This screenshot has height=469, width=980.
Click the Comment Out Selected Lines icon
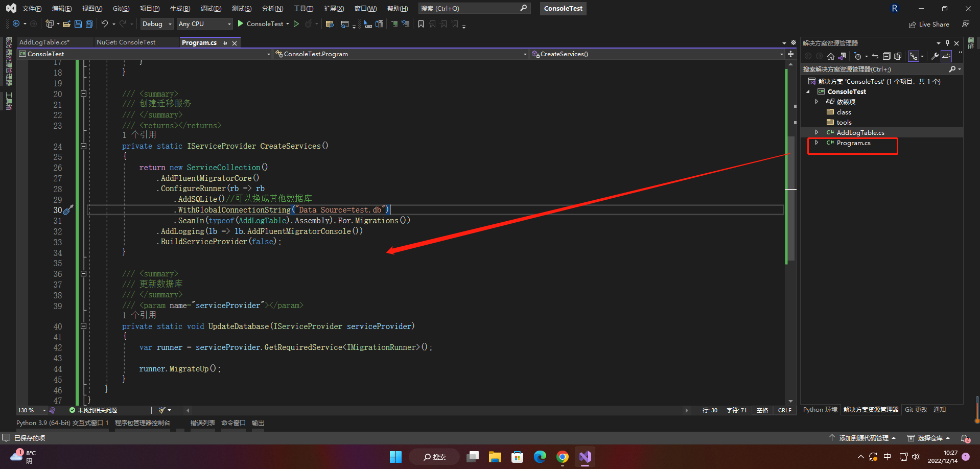pyautogui.click(x=394, y=24)
